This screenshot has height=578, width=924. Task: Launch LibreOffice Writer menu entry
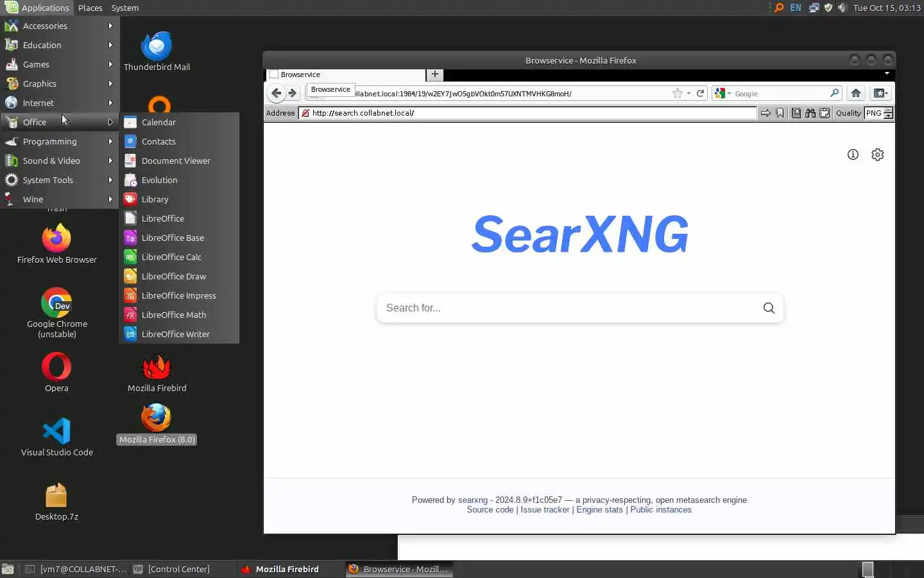point(179,334)
